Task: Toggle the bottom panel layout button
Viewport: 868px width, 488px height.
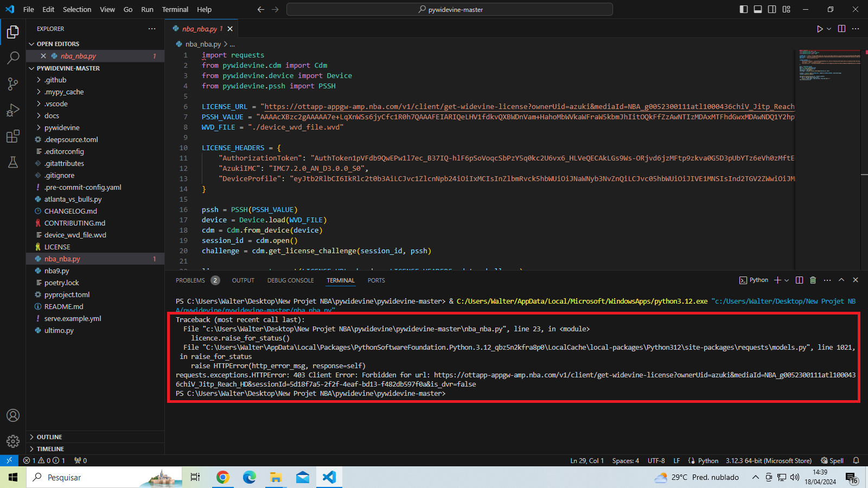Action: pyautogui.click(x=758, y=9)
